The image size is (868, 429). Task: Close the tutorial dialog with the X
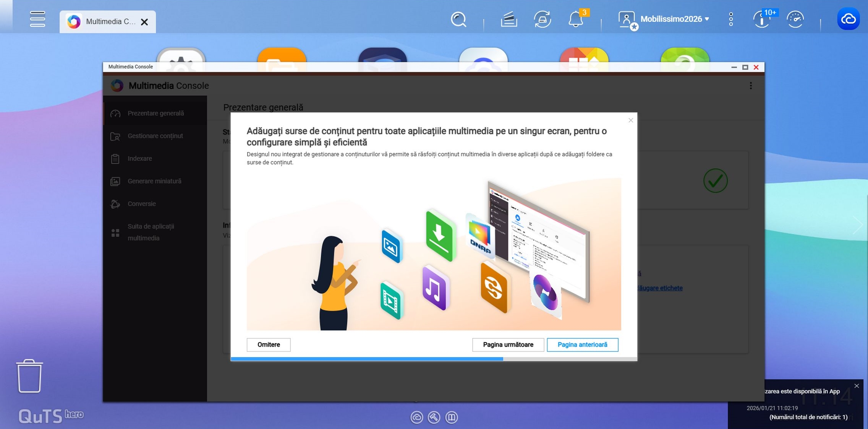630,120
